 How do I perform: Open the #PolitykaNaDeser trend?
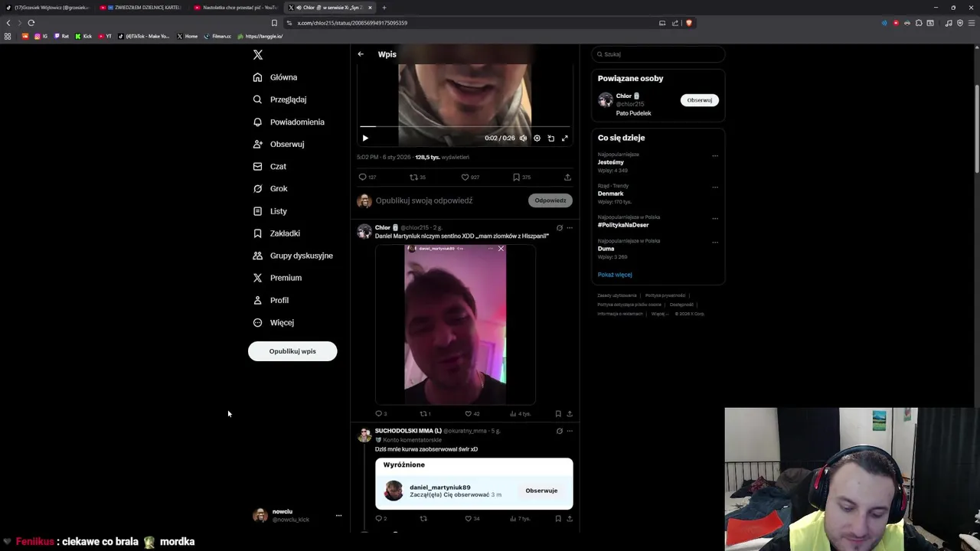tap(623, 225)
